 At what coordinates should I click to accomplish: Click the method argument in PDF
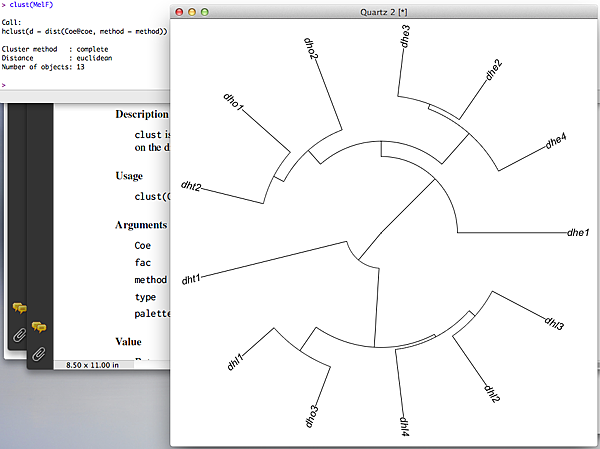[x=150, y=279]
